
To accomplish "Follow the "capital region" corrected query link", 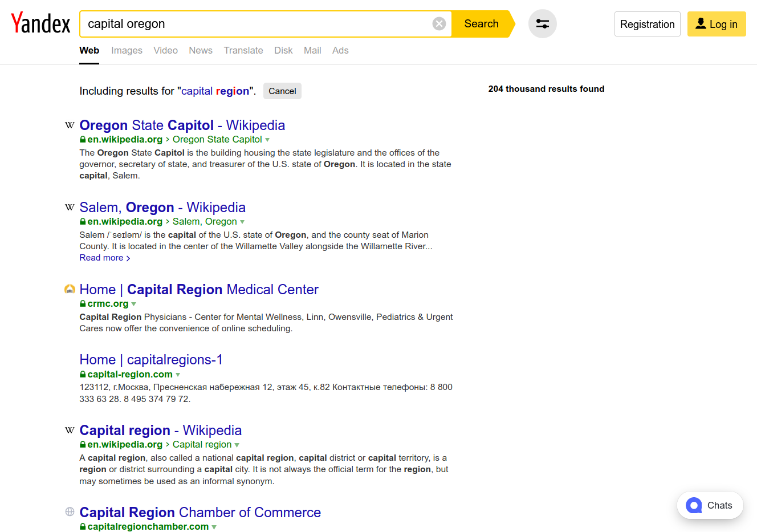I will [215, 91].
